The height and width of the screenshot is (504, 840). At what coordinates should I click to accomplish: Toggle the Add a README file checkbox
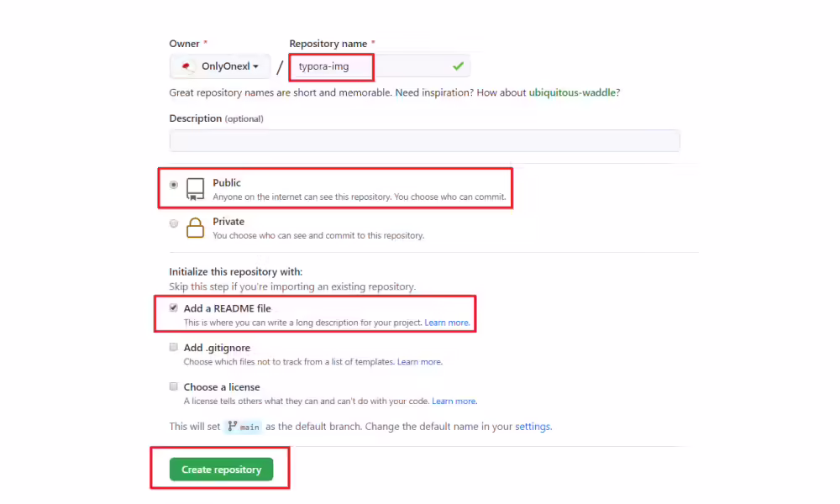coord(174,308)
